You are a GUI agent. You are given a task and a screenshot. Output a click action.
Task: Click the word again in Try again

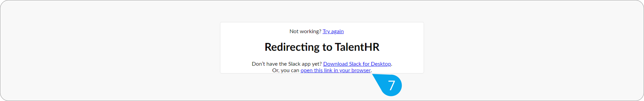click(x=337, y=32)
